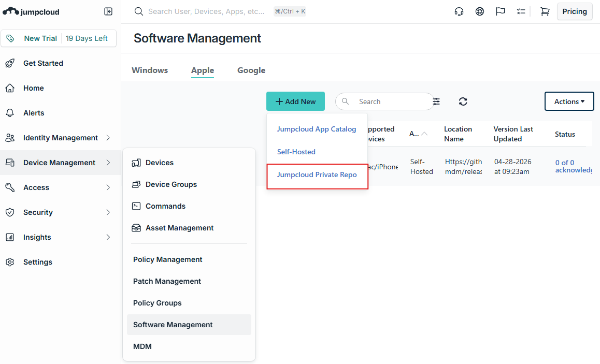Click the New Trial tag icon
The height and width of the screenshot is (364, 600).
[x=10, y=38]
